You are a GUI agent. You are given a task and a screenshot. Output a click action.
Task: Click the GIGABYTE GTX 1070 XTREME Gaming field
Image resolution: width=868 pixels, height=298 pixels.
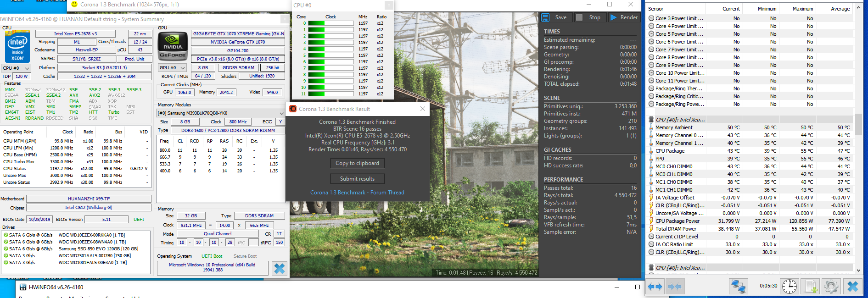pyautogui.click(x=238, y=33)
